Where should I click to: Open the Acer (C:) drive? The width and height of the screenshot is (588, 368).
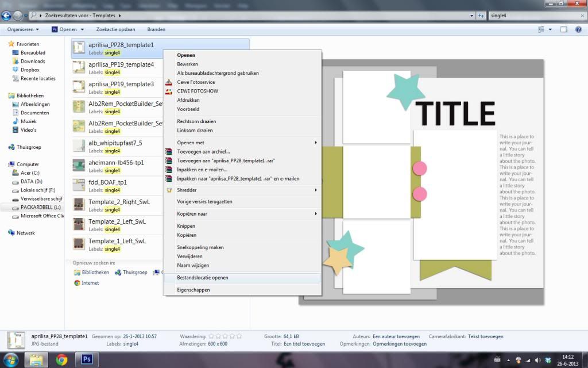(x=30, y=172)
